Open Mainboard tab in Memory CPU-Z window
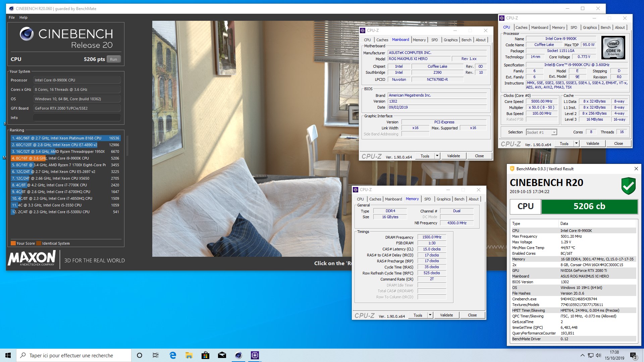The width and height of the screenshot is (644, 362). click(x=393, y=199)
